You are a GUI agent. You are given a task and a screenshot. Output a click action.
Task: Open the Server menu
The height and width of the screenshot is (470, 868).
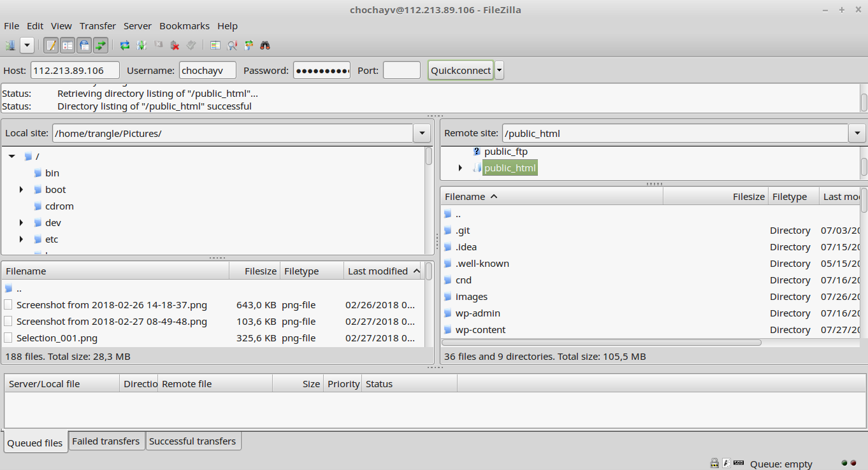coord(138,26)
